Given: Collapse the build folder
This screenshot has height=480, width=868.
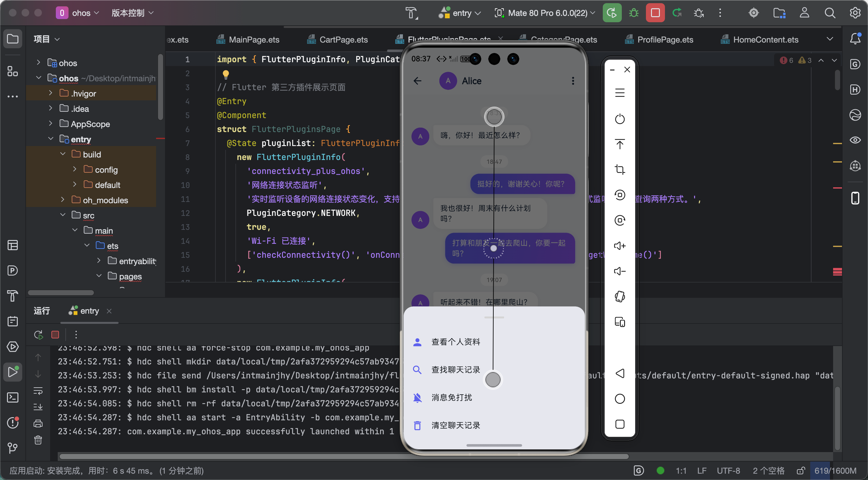Looking at the screenshot, I should 63,154.
